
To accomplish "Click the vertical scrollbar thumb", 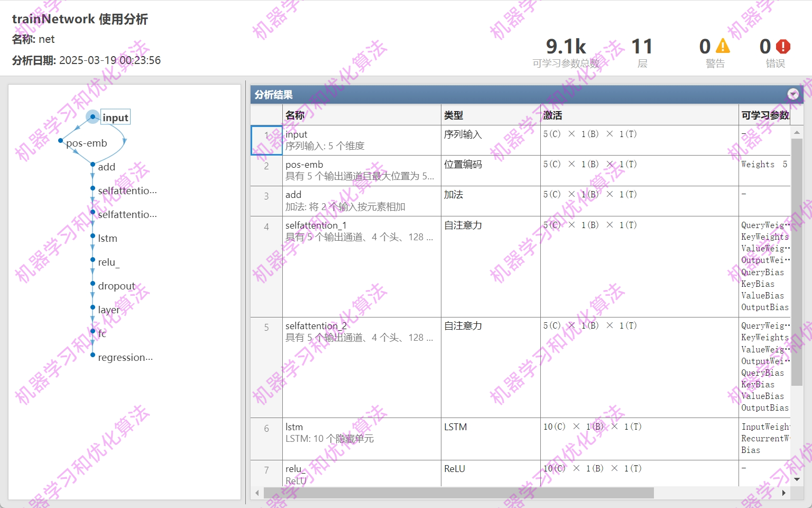I will [797, 262].
